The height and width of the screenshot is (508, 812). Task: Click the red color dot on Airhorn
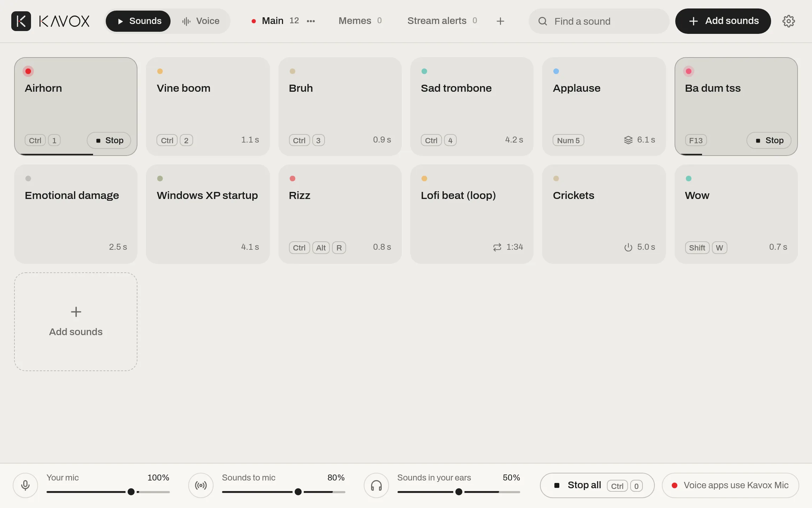click(28, 71)
